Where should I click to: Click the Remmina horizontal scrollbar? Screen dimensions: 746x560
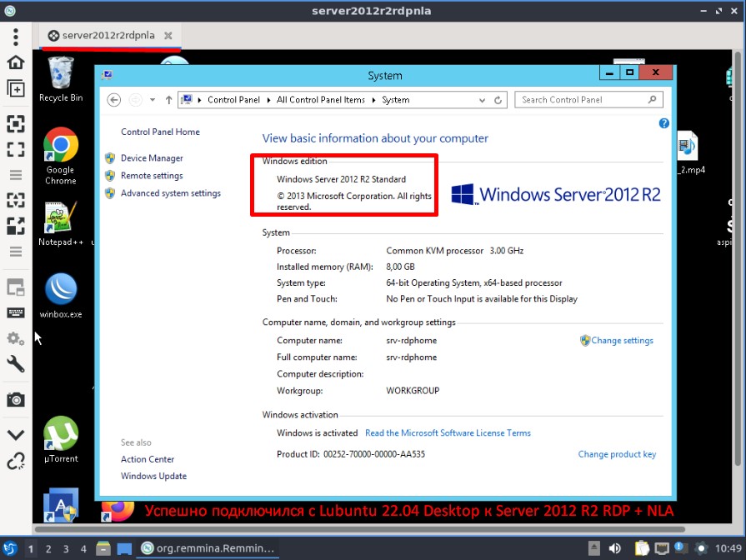[x=360, y=529]
